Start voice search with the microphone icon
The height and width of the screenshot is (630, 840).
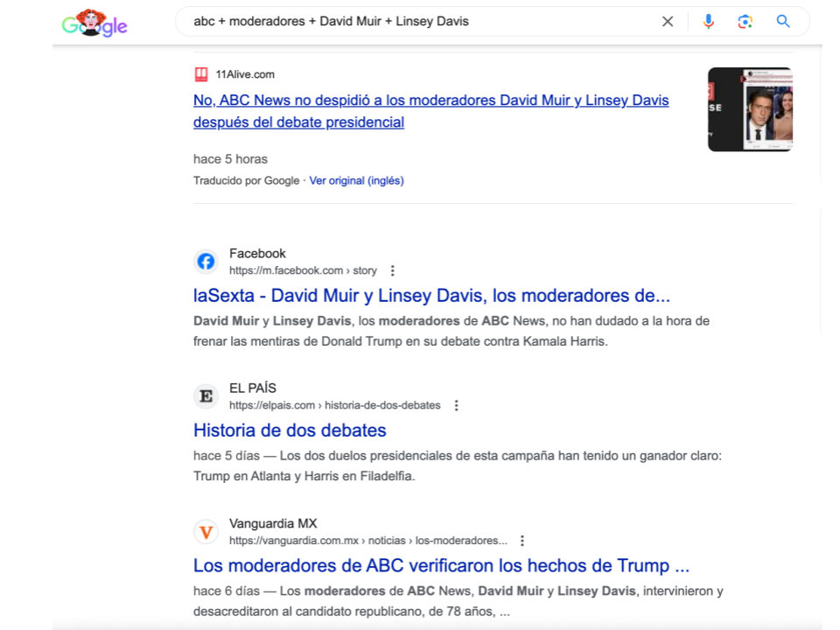click(708, 21)
